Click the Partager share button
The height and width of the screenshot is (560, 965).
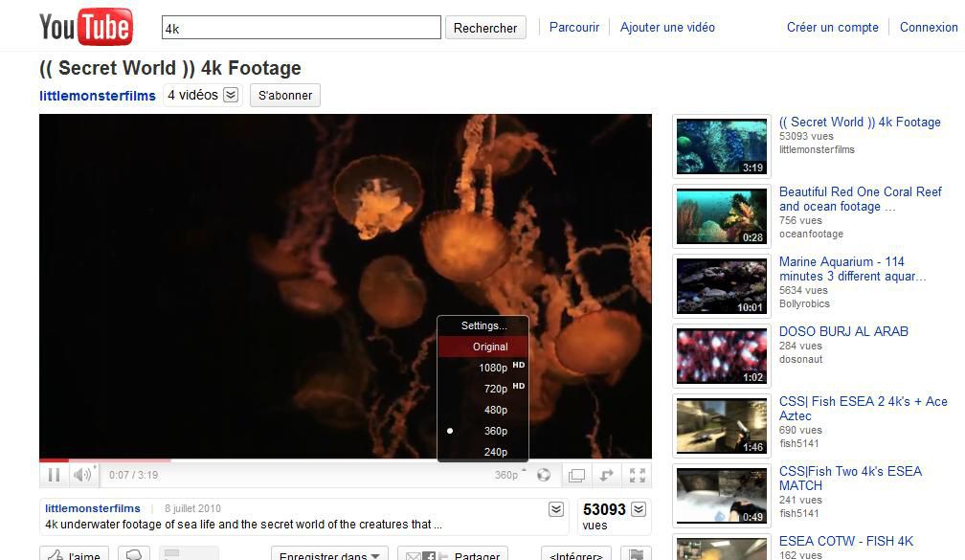(453, 553)
